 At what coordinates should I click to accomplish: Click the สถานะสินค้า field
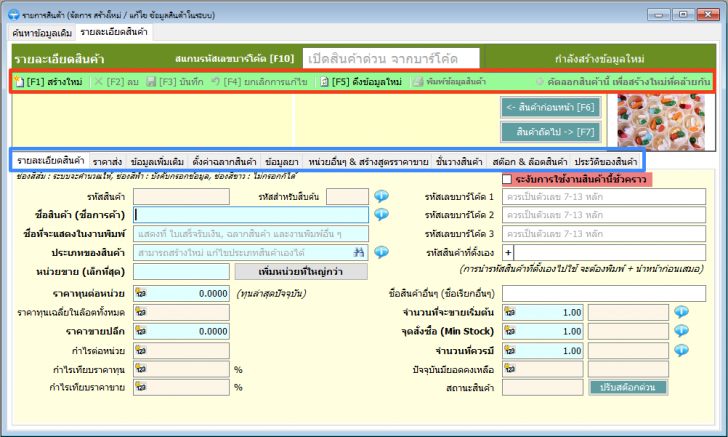pos(542,387)
